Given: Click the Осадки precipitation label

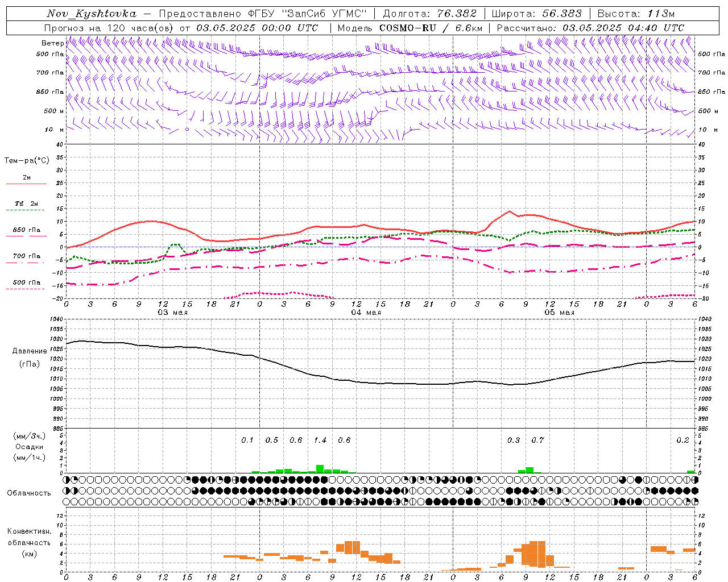Looking at the screenshot, I should [x=30, y=447].
